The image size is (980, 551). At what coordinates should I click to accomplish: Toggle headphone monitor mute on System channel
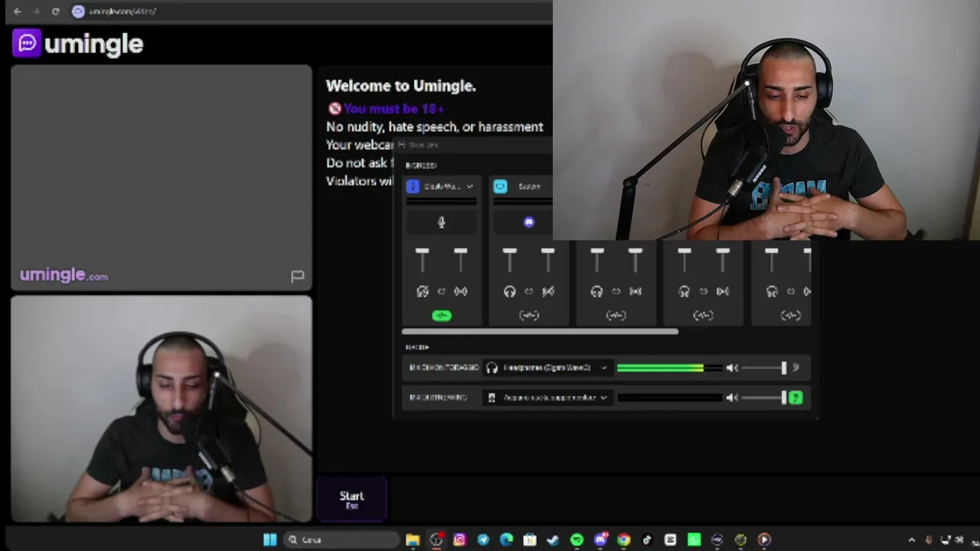[509, 291]
